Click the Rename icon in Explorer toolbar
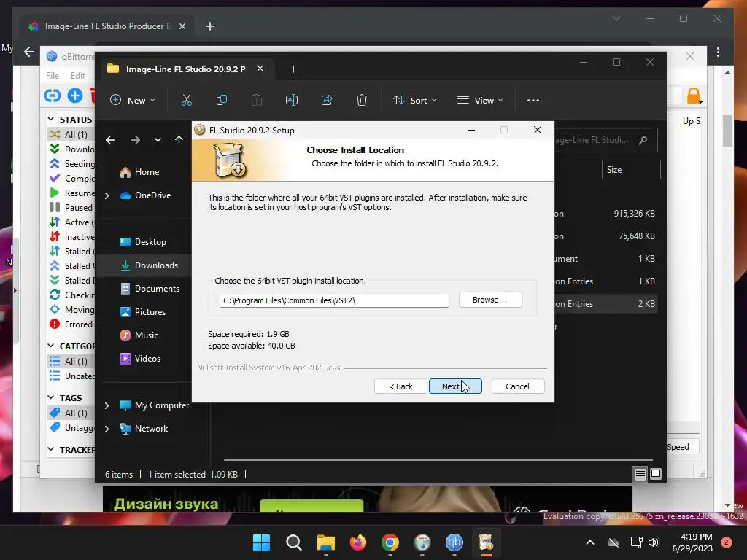 pyautogui.click(x=292, y=101)
